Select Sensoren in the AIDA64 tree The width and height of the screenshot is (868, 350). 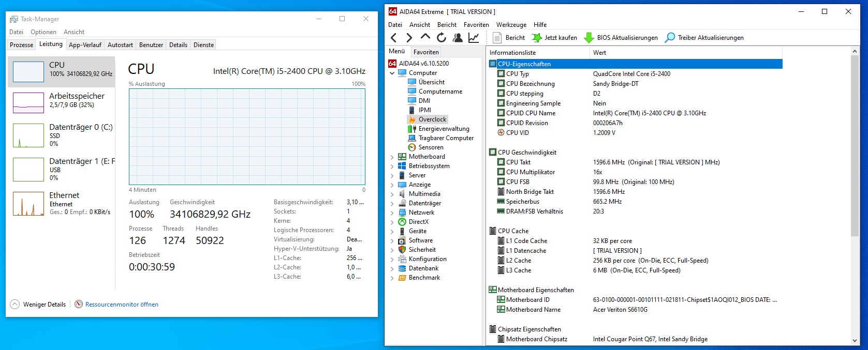(x=426, y=147)
